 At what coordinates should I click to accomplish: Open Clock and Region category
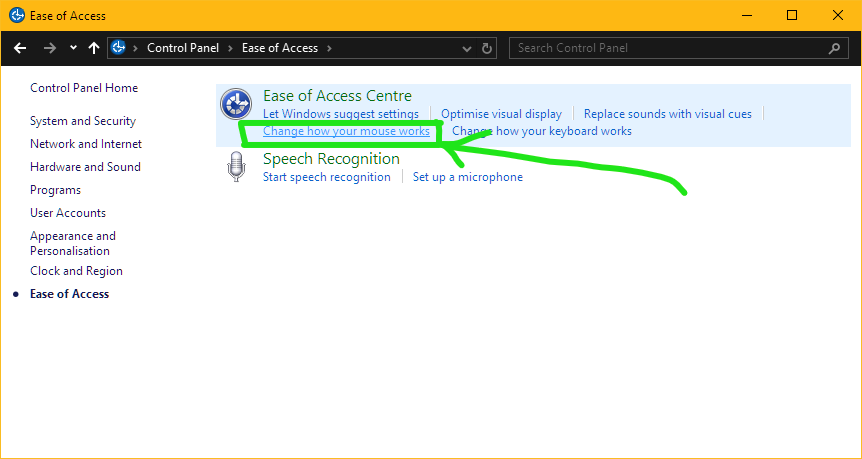76,271
